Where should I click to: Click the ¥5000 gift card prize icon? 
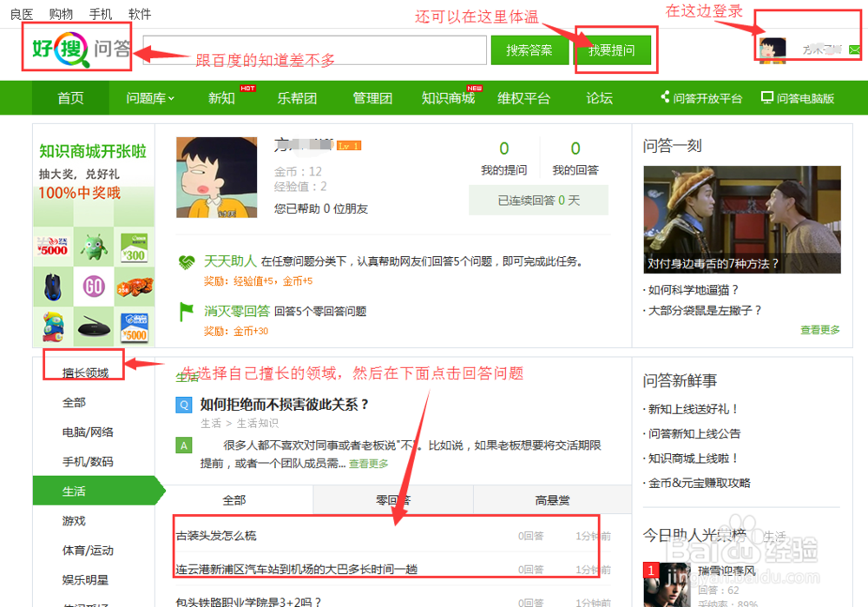(53, 247)
